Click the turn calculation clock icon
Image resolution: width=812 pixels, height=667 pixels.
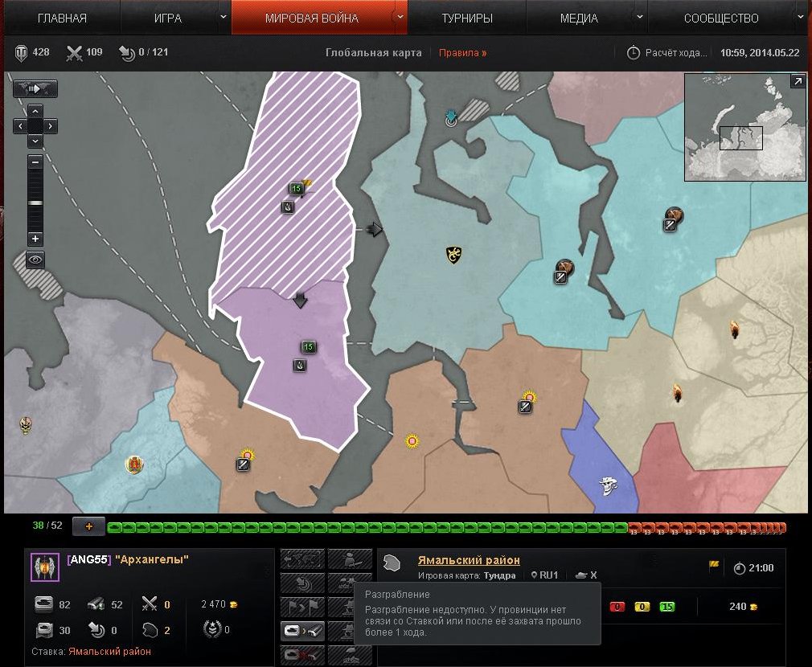point(633,53)
